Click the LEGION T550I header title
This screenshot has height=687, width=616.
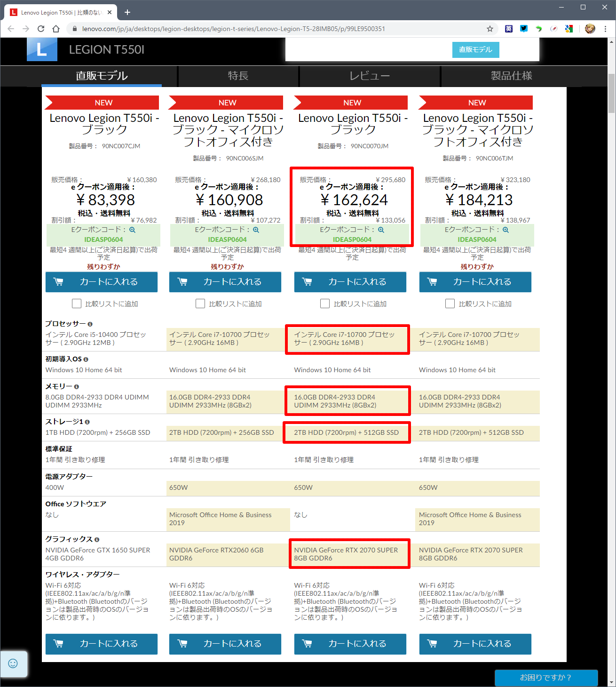tap(107, 49)
